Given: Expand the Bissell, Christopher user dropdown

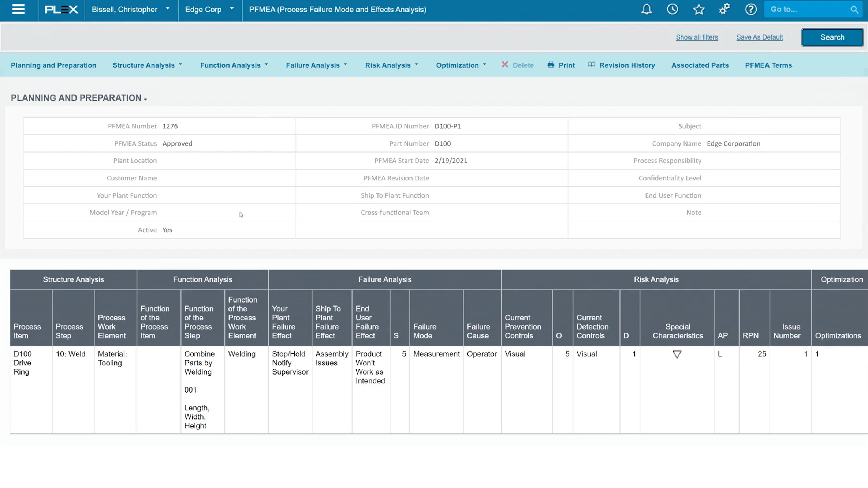Looking at the screenshot, I should tap(131, 10).
